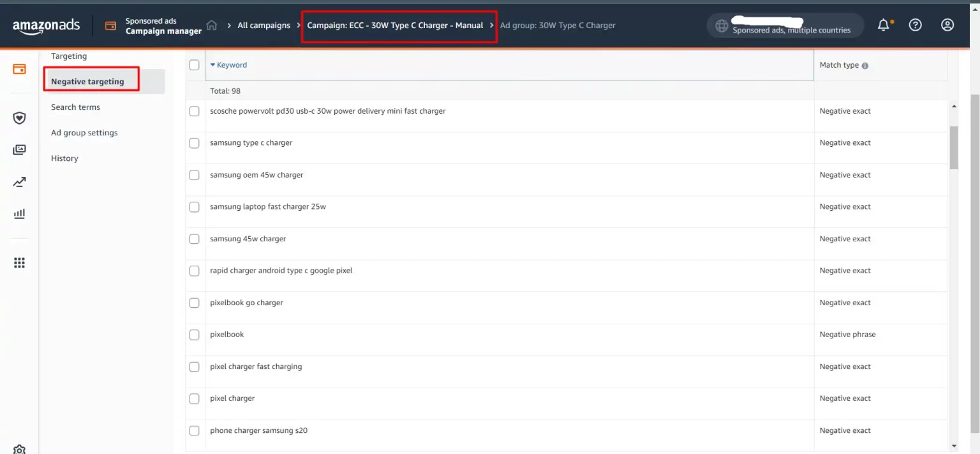Screen dimensions: 980x454
Task: Tick the select-all checkbox in table header
Action: (x=195, y=65)
